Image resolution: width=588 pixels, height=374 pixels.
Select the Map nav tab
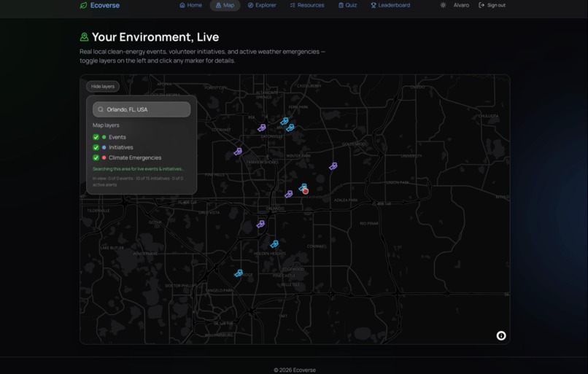[225, 5]
